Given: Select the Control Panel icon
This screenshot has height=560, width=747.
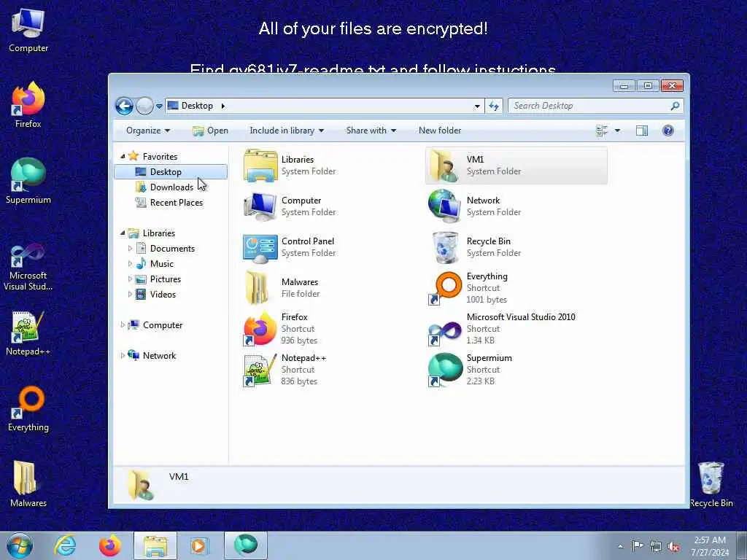Looking at the screenshot, I should click(x=260, y=248).
